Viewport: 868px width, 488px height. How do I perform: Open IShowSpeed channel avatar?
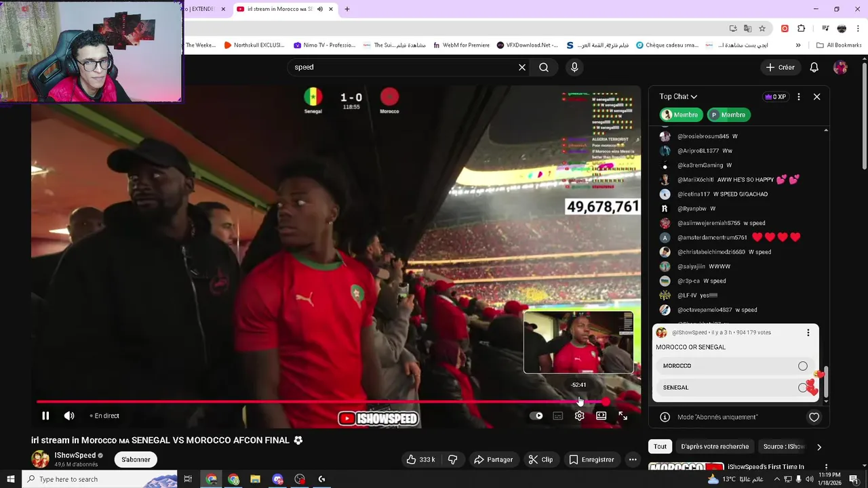point(41,459)
